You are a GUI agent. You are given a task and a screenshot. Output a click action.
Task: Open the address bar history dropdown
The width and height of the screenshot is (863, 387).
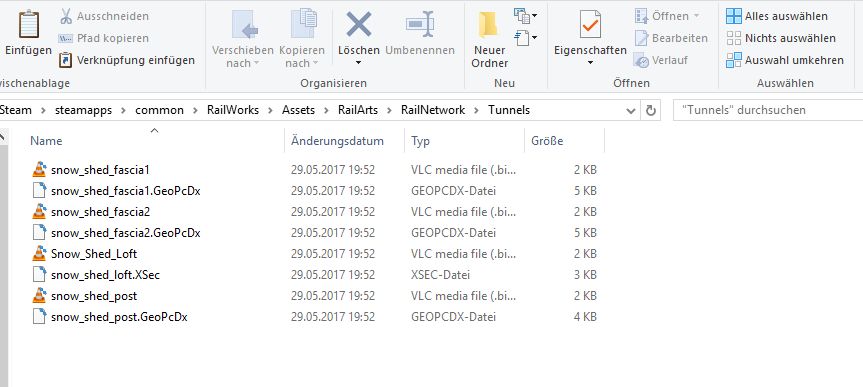[631, 111]
